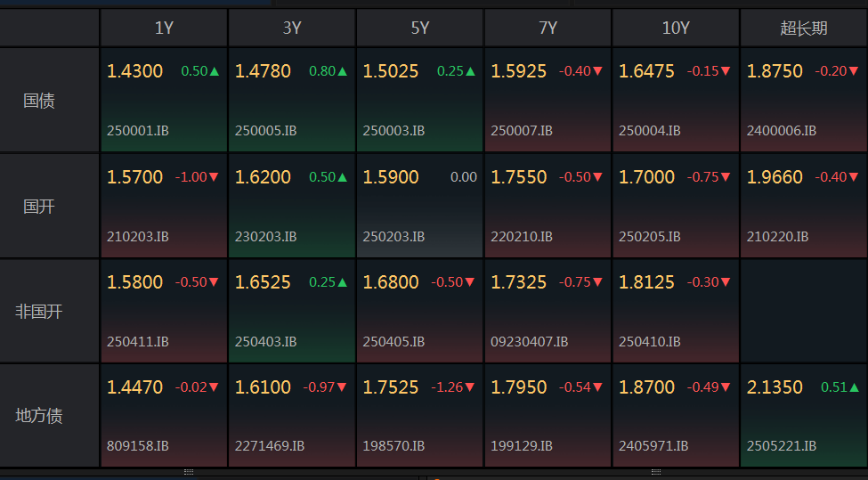Open bond code 250001.IB

[138, 131]
